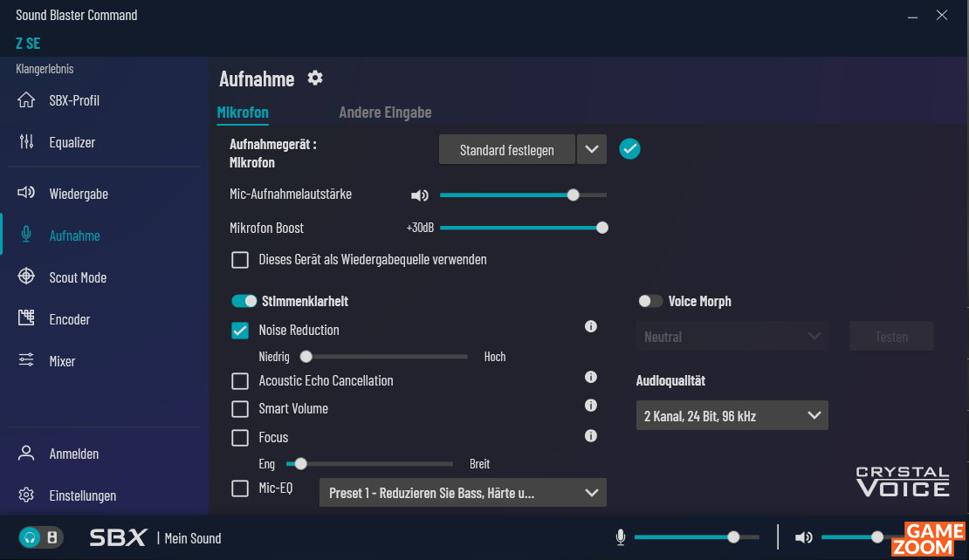Click the Mikrofon Boost slider
Image resolution: width=969 pixels, height=560 pixels.
[523, 228]
